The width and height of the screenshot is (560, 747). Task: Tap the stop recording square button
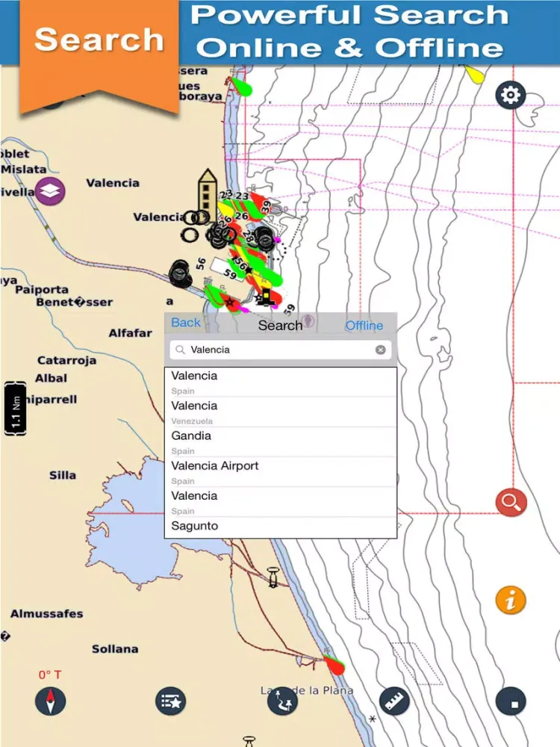tap(511, 701)
